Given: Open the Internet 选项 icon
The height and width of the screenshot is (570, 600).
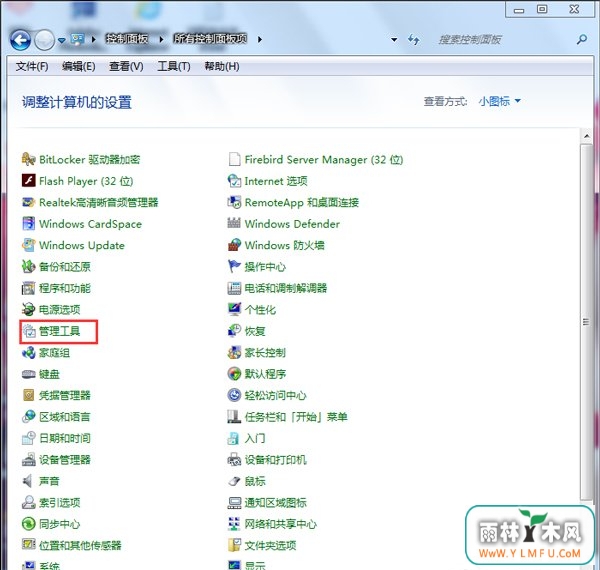Looking at the screenshot, I should 234,181.
